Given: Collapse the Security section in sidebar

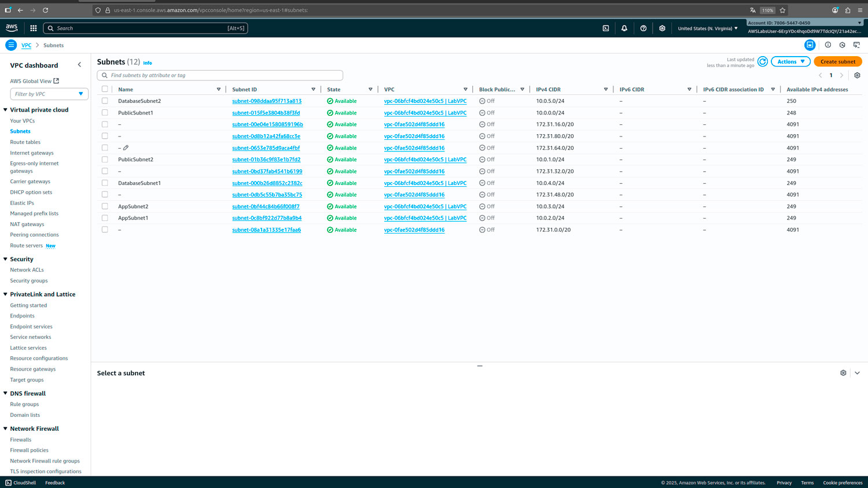Looking at the screenshot, I should point(5,259).
